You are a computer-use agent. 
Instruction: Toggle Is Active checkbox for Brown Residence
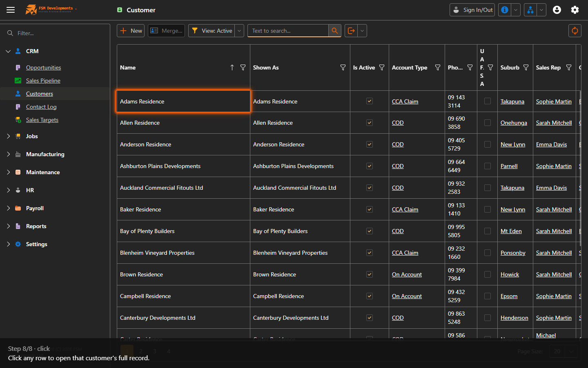click(x=370, y=274)
